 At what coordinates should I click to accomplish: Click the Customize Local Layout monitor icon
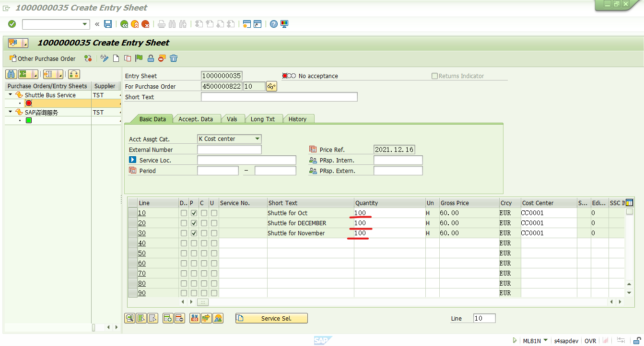point(284,24)
